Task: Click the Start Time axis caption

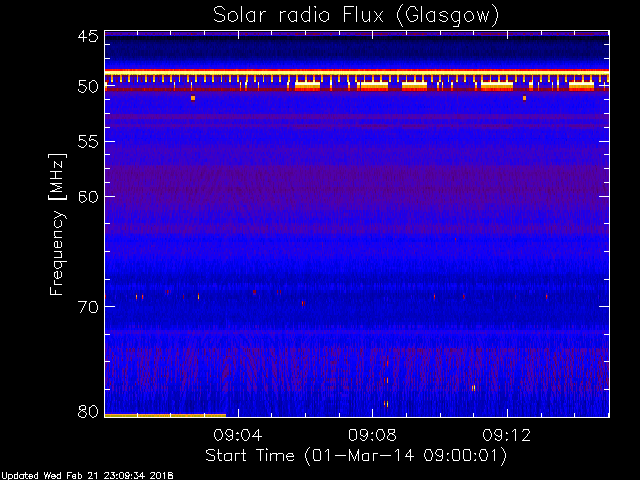Action: [x=356, y=456]
